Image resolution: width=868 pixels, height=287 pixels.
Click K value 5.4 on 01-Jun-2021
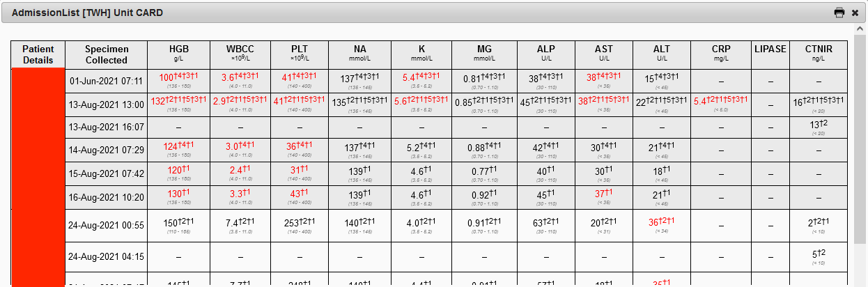point(421,78)
